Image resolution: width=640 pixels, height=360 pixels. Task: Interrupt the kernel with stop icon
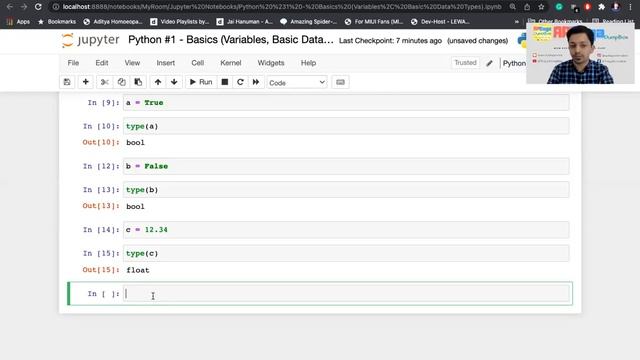click(x=224, y=82)
